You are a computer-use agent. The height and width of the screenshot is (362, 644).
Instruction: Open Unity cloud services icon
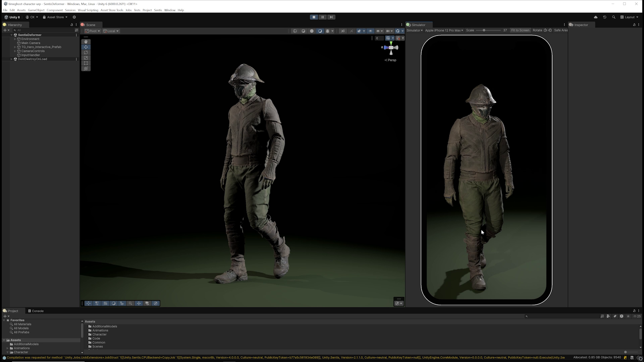tap(596, 17)
